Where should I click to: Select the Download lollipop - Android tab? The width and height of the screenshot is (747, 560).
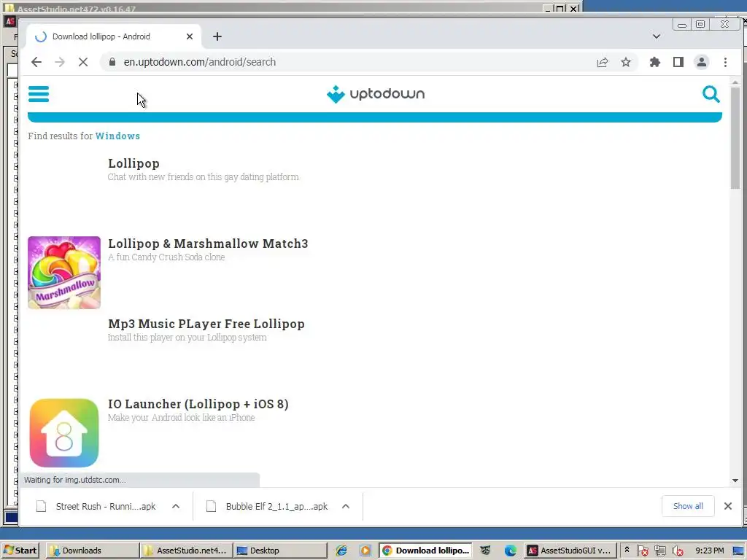(114, 36)
